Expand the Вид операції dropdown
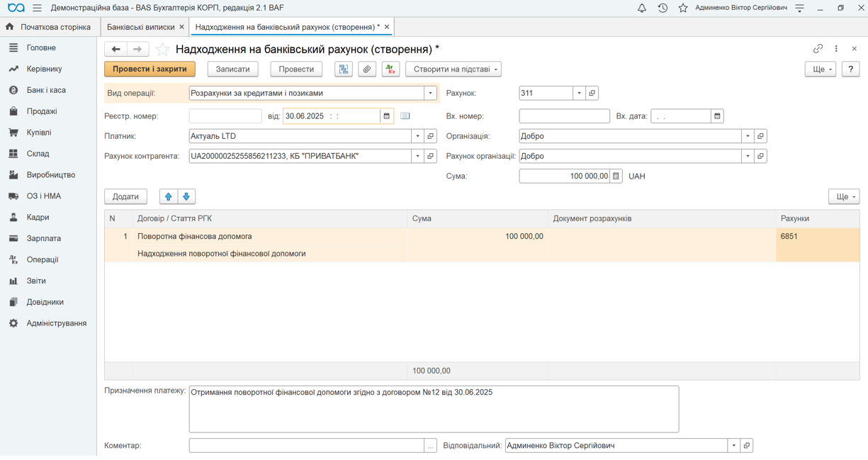Viewport: 868px width, 460px height. pos(430,94)
